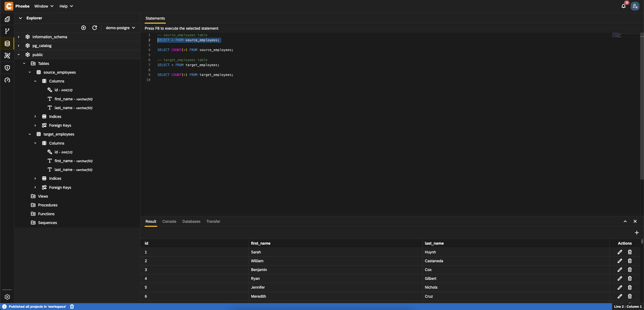Select the Database perspective icon
Screen dimensions: 644x310
point(7,43)
